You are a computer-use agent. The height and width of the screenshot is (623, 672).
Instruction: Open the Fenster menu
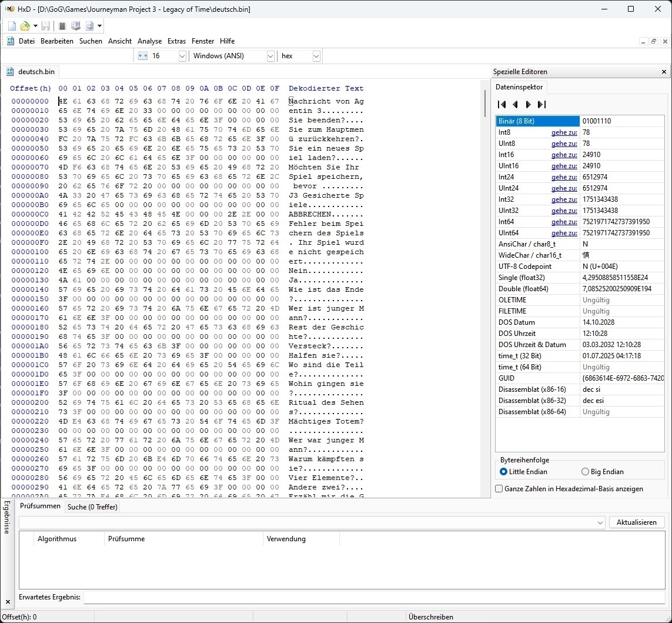tap(203, 41)
